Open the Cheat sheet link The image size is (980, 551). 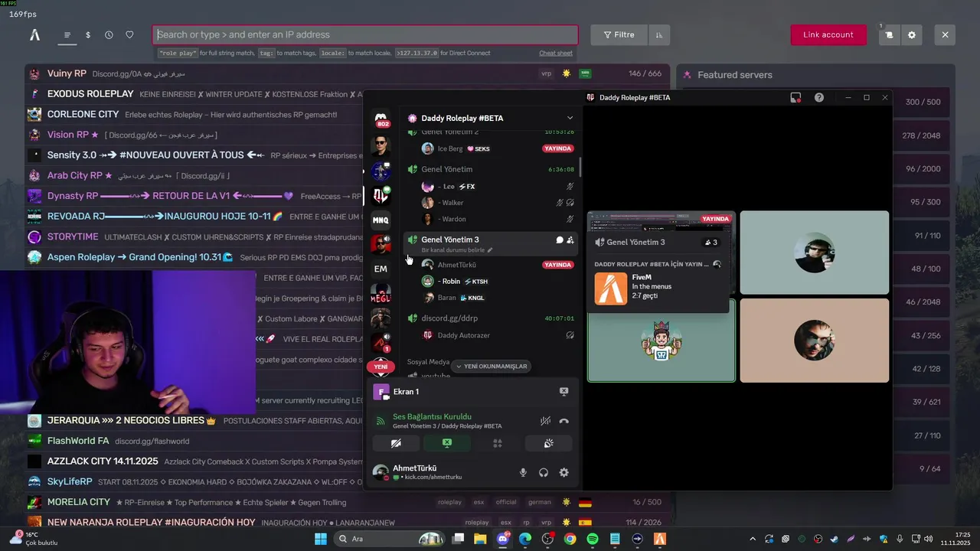click(x=556, y=54)
